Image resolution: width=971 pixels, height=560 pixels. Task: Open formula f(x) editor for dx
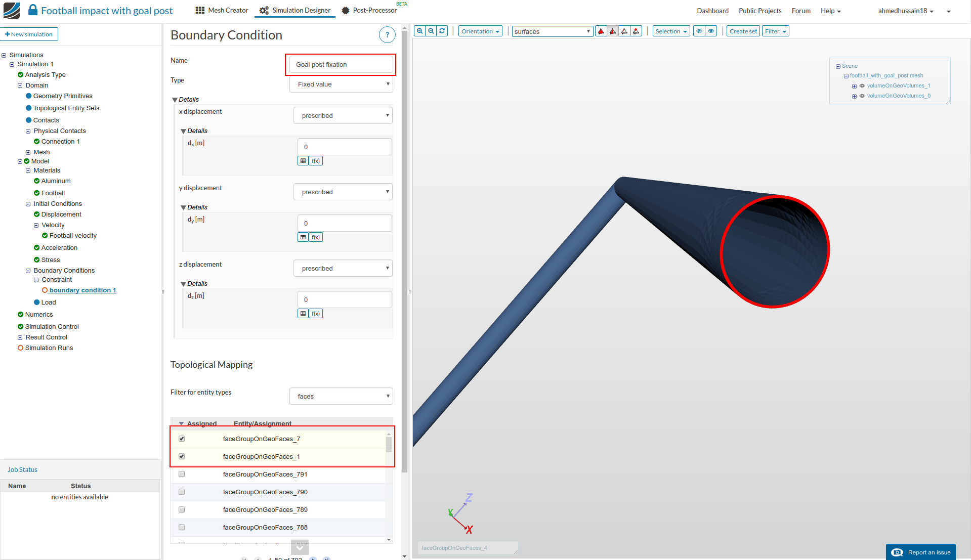tap(316, 161)
